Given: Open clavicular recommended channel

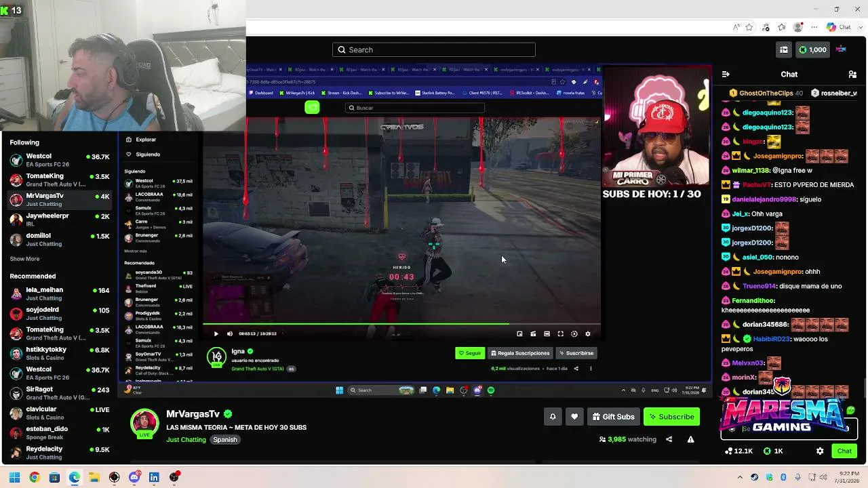Looking at the screenshot, I should tap(60, 413).
